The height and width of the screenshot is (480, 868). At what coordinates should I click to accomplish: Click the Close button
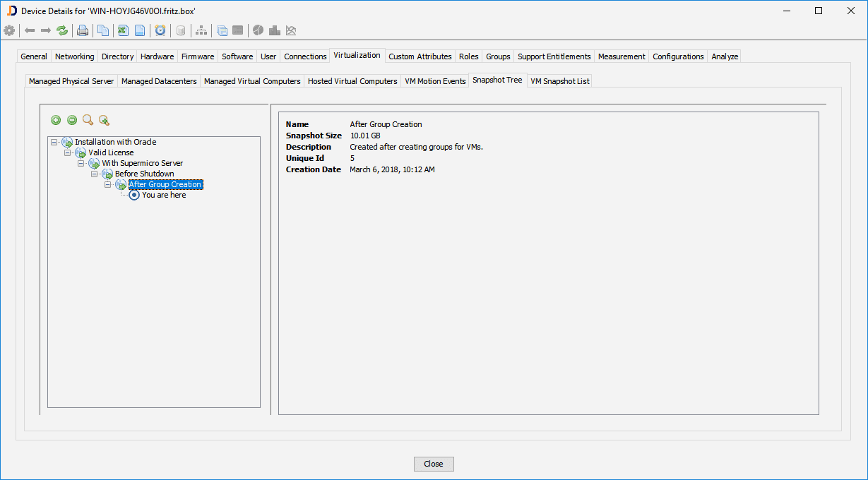(x=433, y=464)
